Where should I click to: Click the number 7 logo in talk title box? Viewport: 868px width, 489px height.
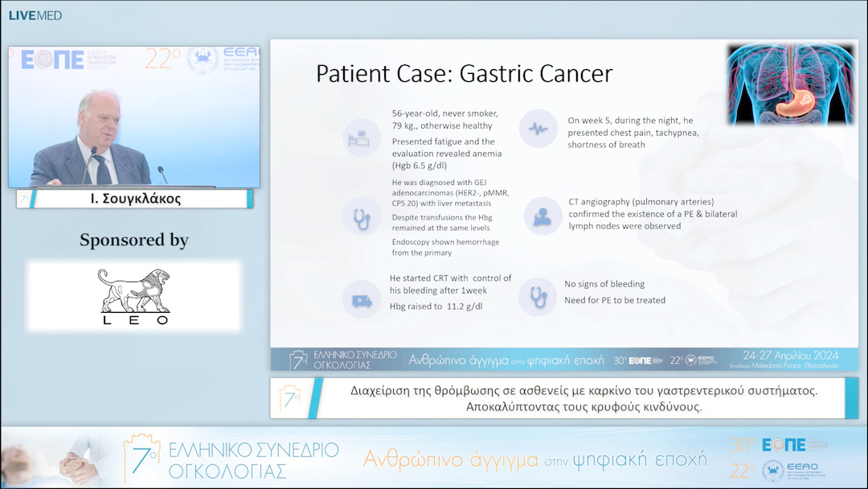click(289, 399)
